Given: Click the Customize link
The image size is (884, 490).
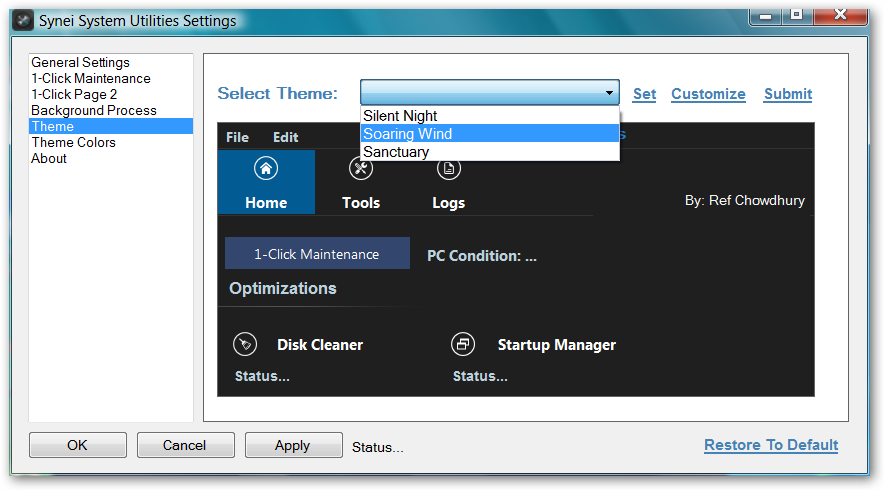Looking at the screenshot, I should pos(708,94).
